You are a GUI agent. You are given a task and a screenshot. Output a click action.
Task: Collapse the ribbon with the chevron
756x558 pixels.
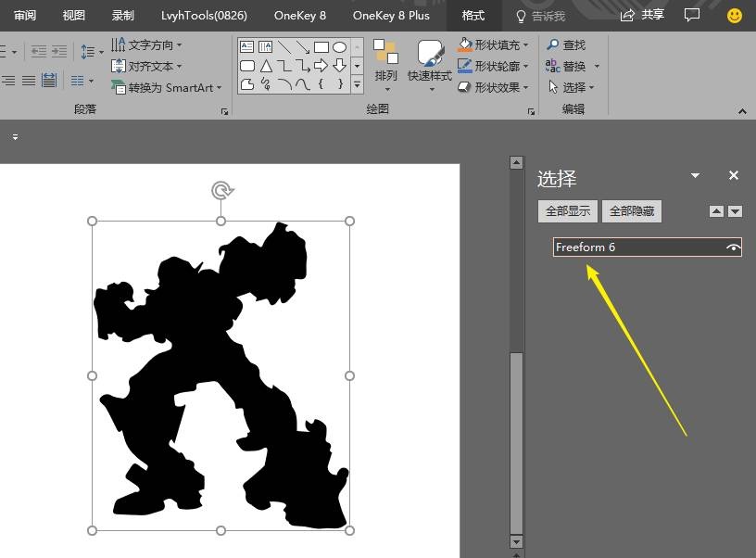742,111
